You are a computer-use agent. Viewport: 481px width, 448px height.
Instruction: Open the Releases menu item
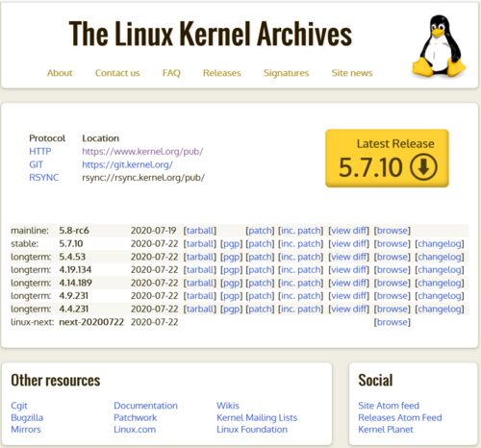(x=222, y=73)
